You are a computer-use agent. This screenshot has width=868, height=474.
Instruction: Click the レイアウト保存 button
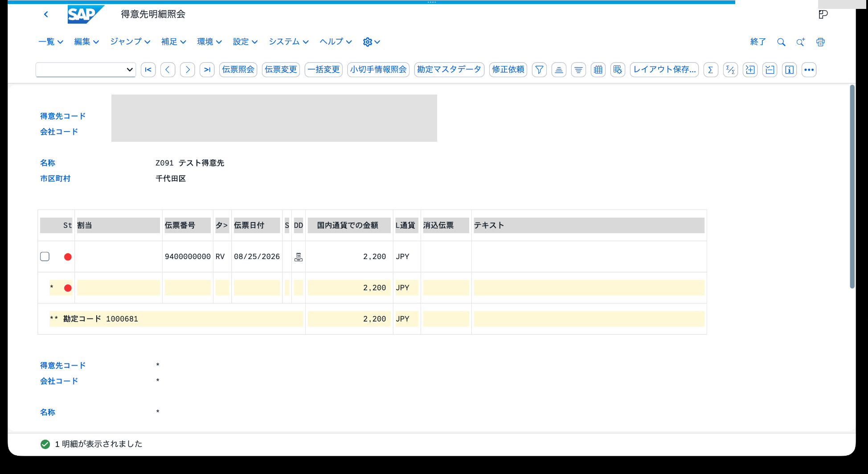(664, 70)
